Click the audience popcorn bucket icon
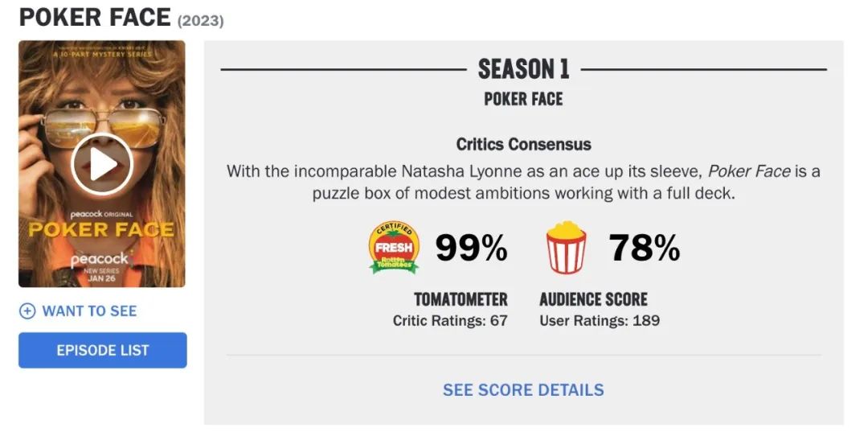The height and width of the screenshot is (448, 868). (x=566, y=248)
